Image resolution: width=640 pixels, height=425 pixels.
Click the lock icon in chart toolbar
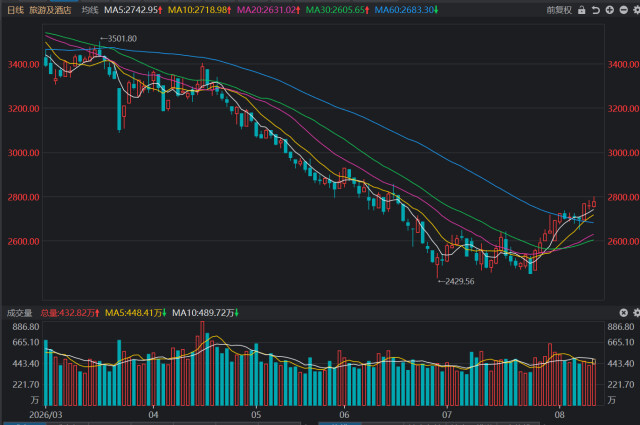[x=581, y=10]
